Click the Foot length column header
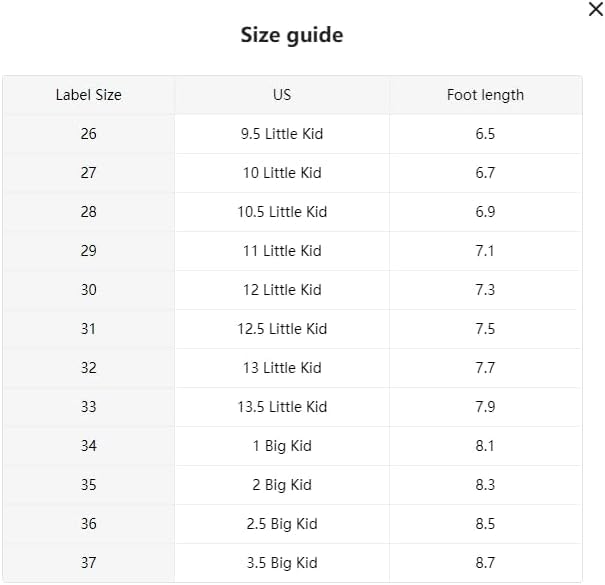 (x=485, y=95)
